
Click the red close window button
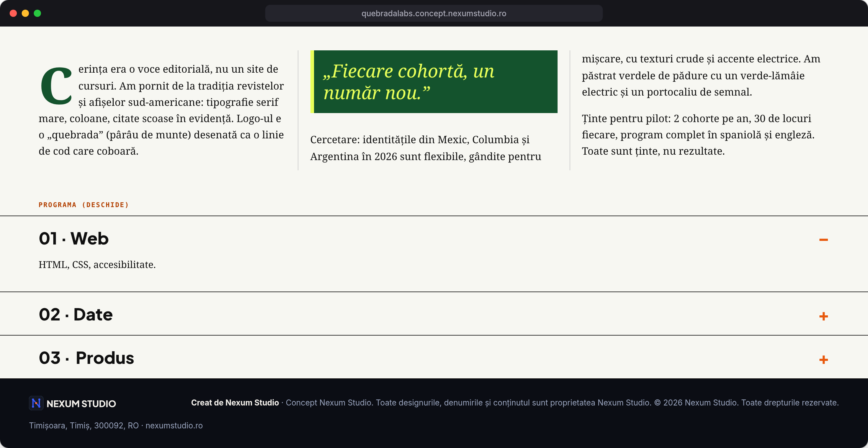tap(13, 14)
